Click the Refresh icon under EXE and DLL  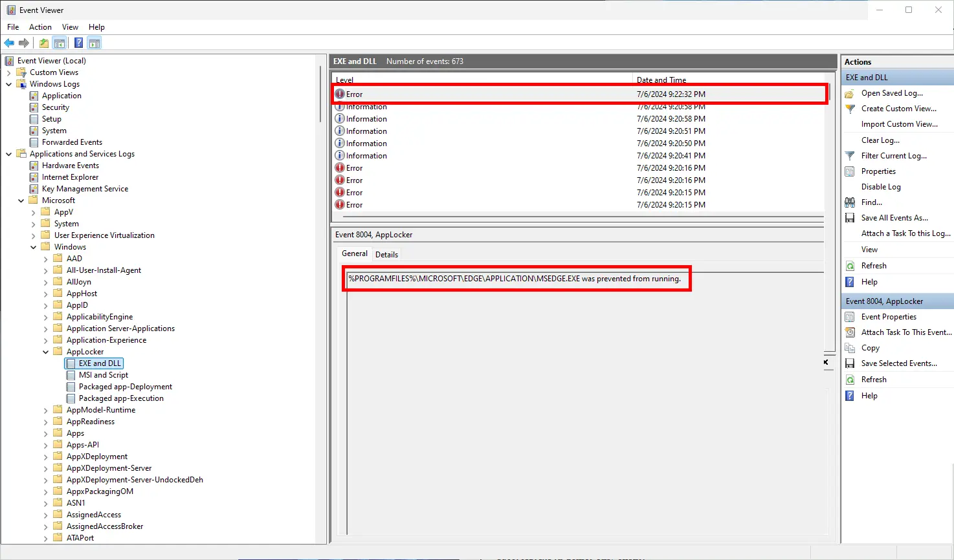point(850,265)
